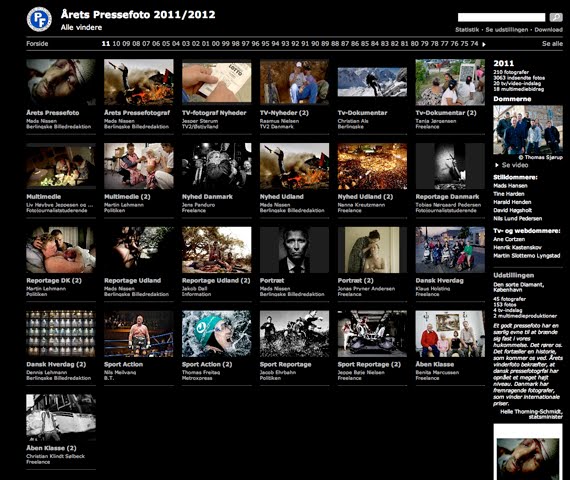Open Reportage Udland thumbnail

coord(139,250)
